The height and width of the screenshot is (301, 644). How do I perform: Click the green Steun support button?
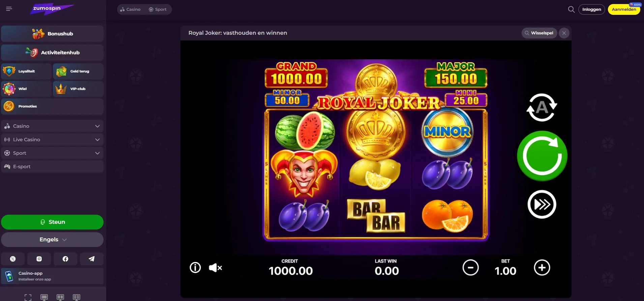coord(52,222)
